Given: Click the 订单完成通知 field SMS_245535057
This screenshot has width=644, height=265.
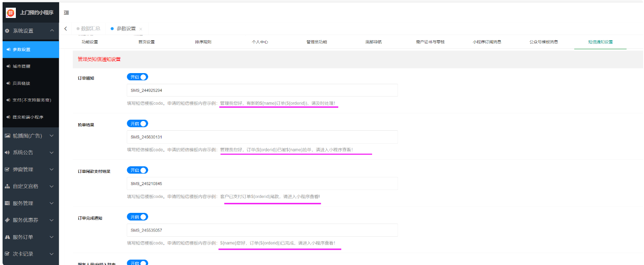Looking at the screenshot, I should click(262, 230).
